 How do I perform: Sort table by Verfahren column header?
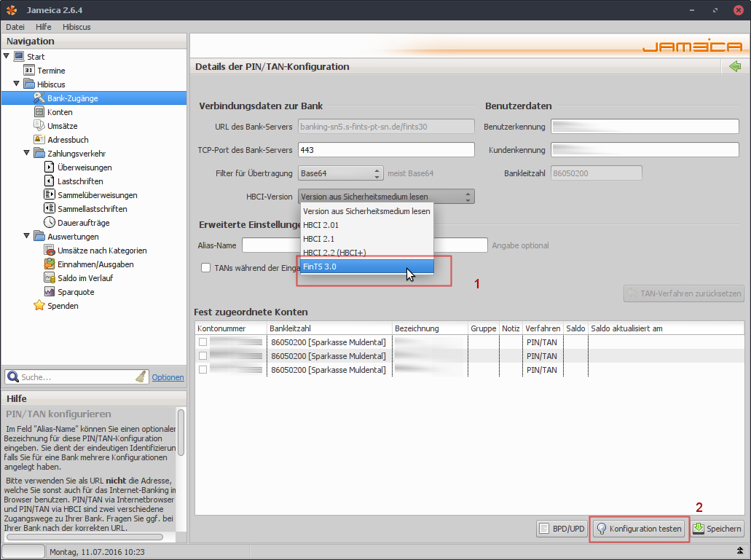543,328
